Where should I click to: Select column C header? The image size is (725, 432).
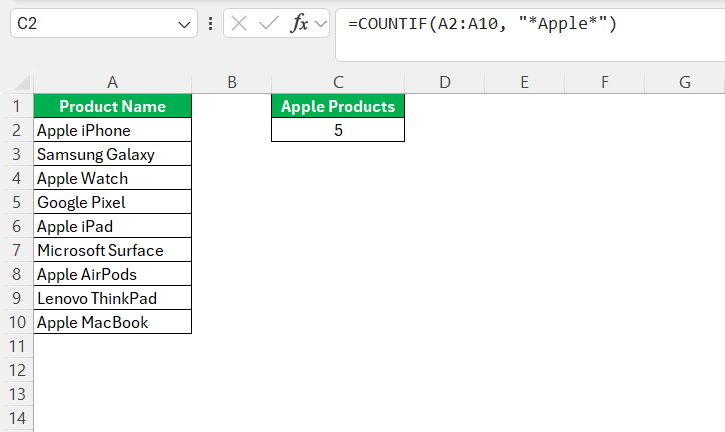pyautogui.click(x=338, y=82)
